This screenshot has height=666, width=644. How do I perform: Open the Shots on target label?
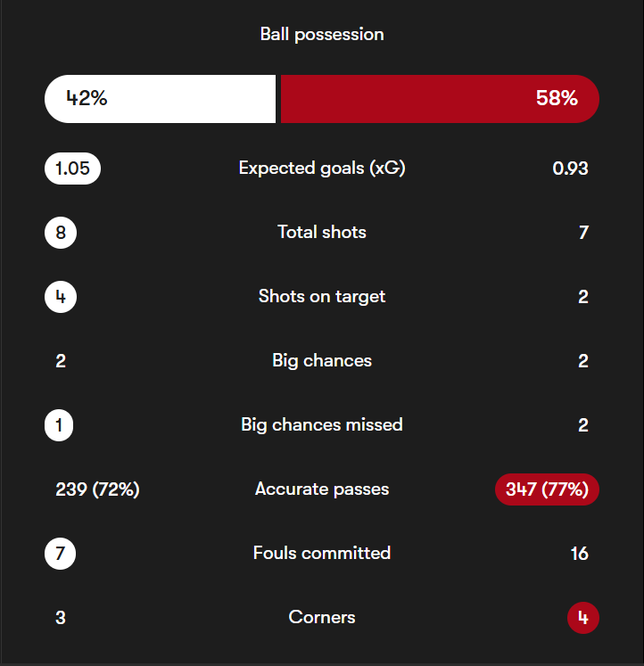tap(322, 297)
